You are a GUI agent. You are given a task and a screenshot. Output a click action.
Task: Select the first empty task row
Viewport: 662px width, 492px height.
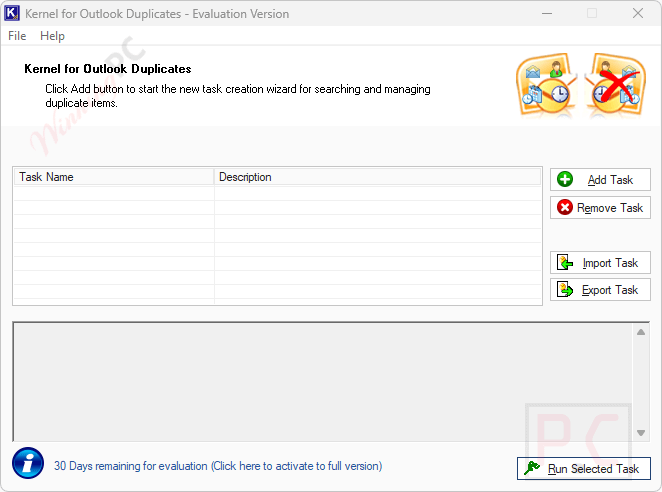point(277,193)
